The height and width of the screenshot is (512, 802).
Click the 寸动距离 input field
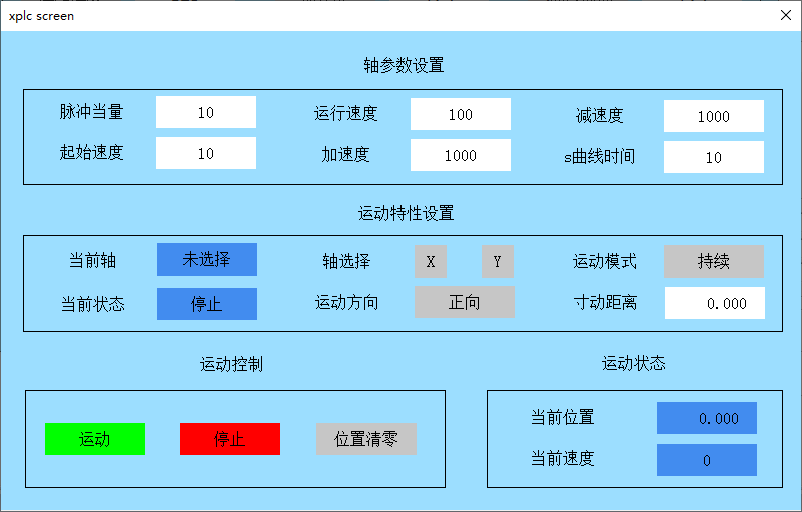(715, 303)
